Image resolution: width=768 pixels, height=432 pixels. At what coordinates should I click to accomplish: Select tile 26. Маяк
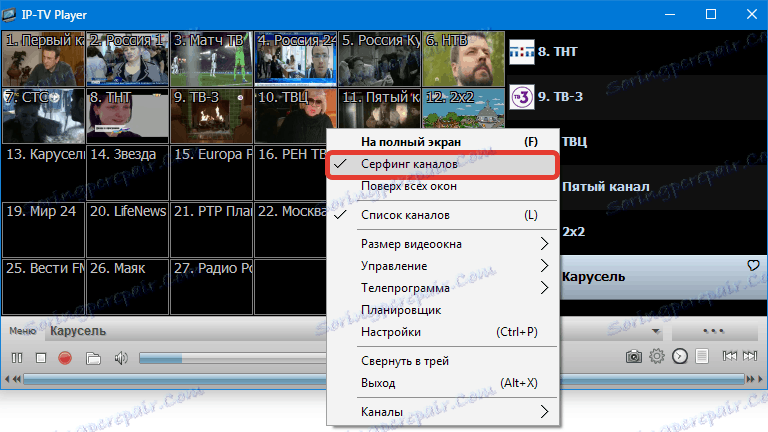127,287
